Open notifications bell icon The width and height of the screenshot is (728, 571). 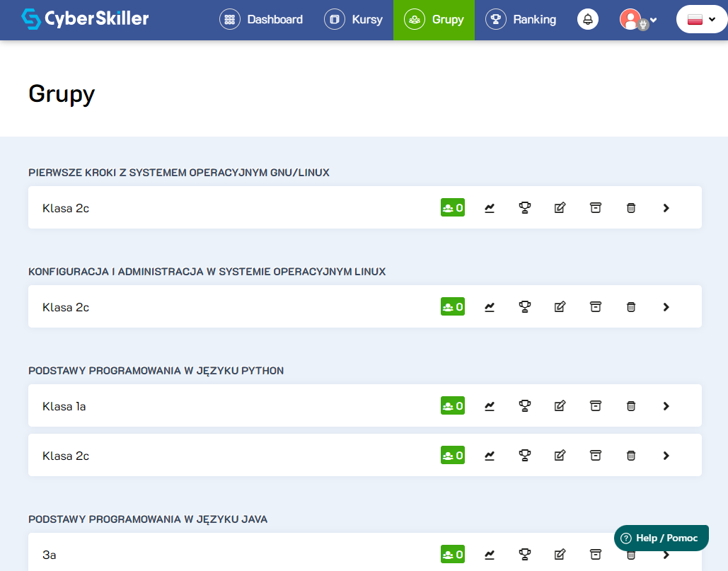[x=588, y=20]
